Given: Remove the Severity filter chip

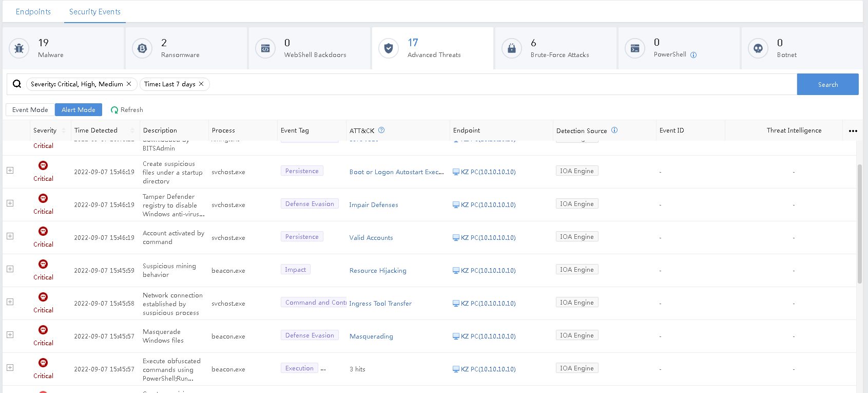Looking at the screenshot, I should click(x=129, y=84).
